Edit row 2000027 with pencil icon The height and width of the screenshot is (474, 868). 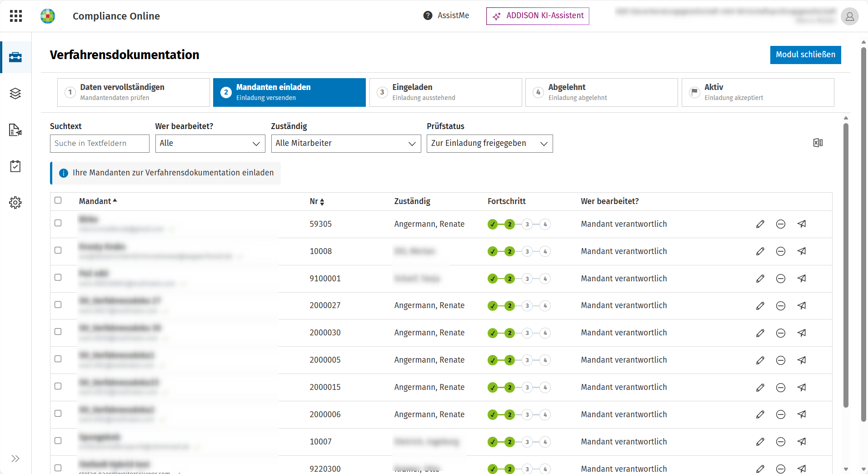pos(760,306)
